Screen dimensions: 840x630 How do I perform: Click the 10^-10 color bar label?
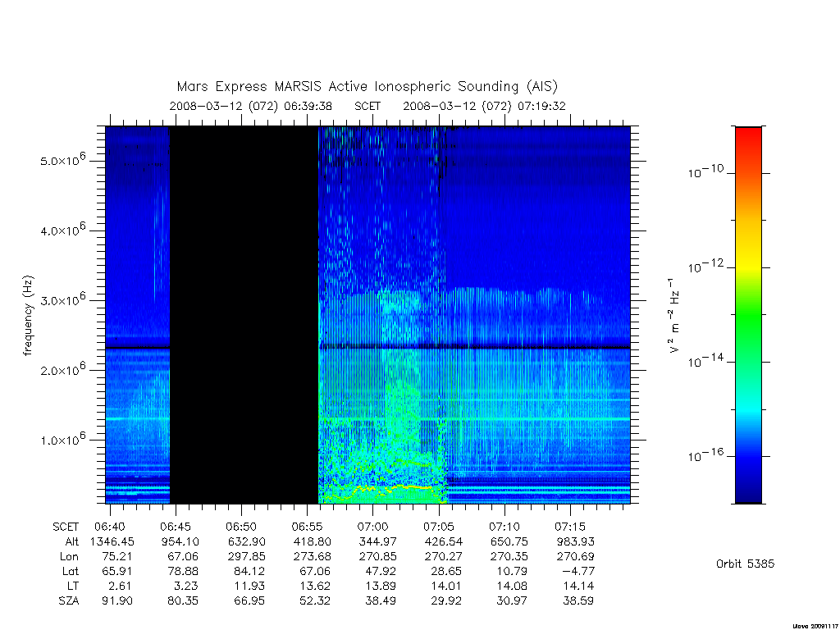tap(705, 171)
